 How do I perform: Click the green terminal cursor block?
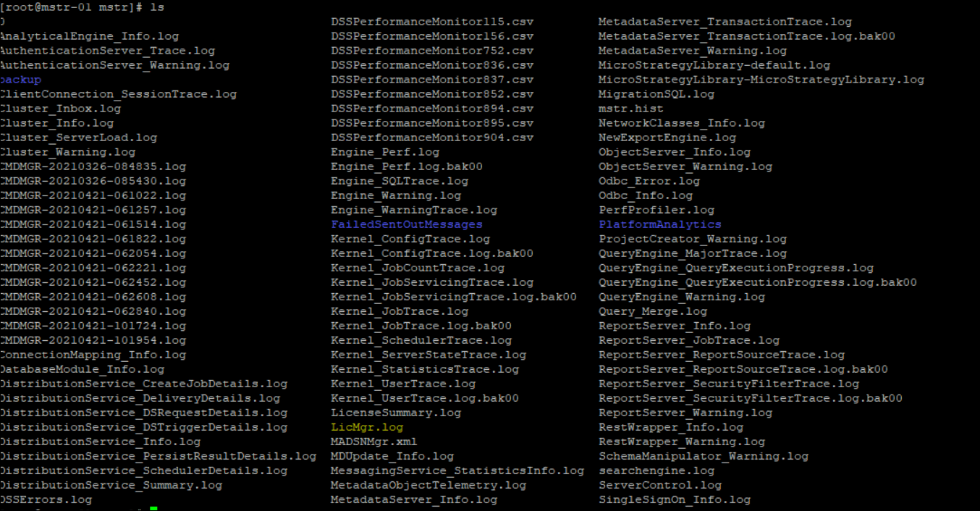(x=153, y=509)
